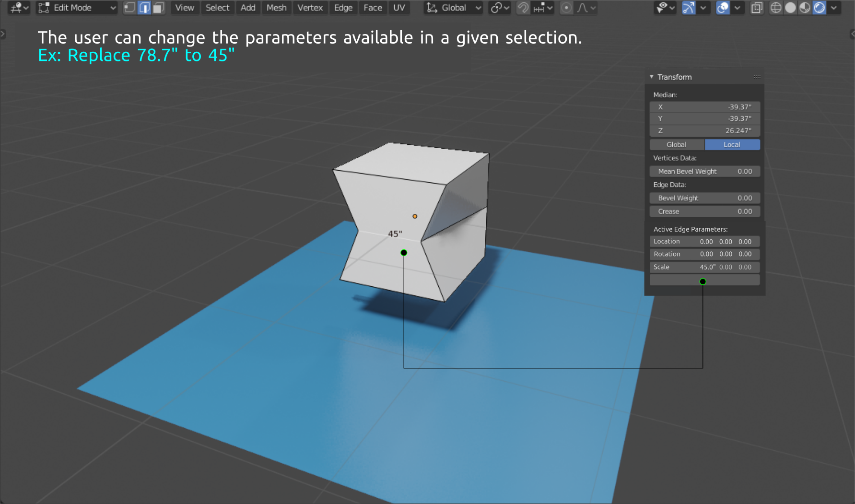Image resolution: width=855 pixels, height=504 pixels.
Task: Switch to material preview shading
Action: tap(805, 8)
